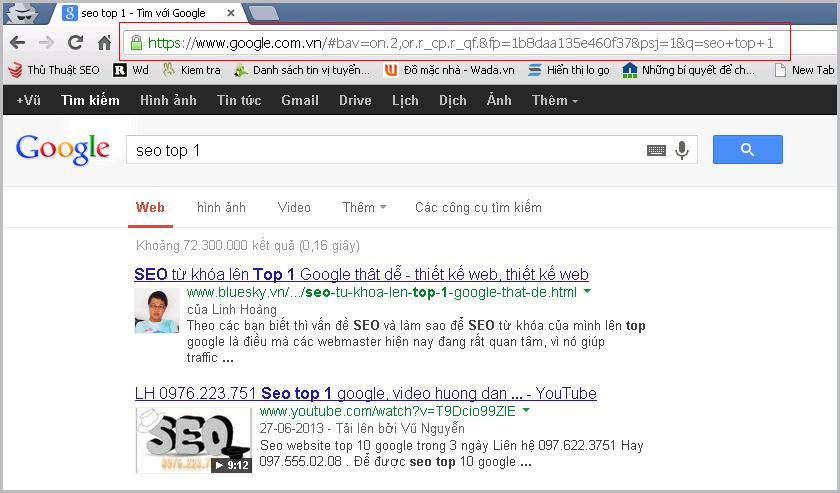Select the Web results tab
Viewport: 840px width, 493px height.
[x=150, y=207]
